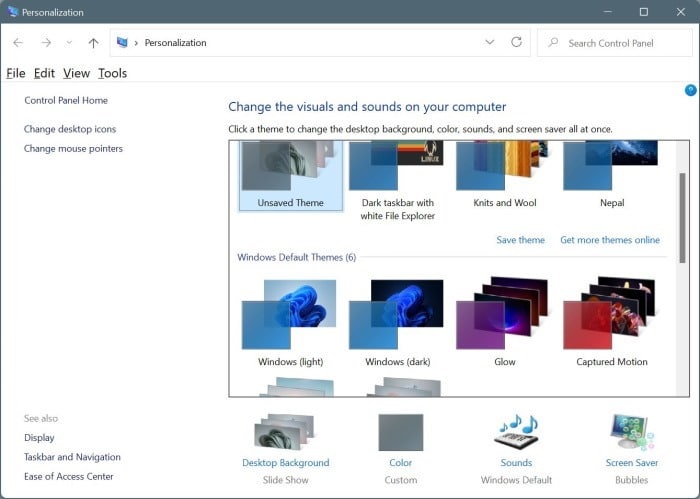The image size is (700, 499).
Task: Click the Save theme link
Action: click(x=521, y=240)
